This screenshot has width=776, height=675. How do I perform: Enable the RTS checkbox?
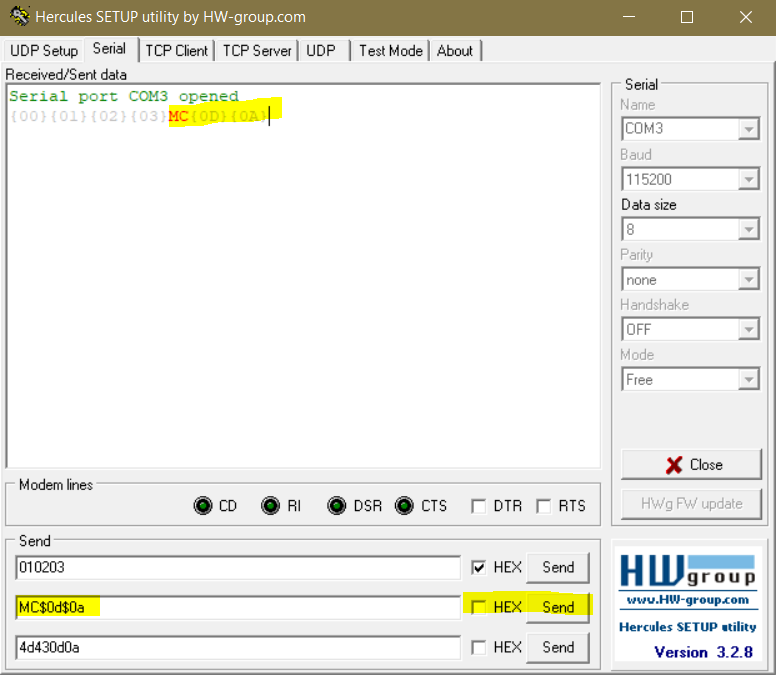click(543, 506)
